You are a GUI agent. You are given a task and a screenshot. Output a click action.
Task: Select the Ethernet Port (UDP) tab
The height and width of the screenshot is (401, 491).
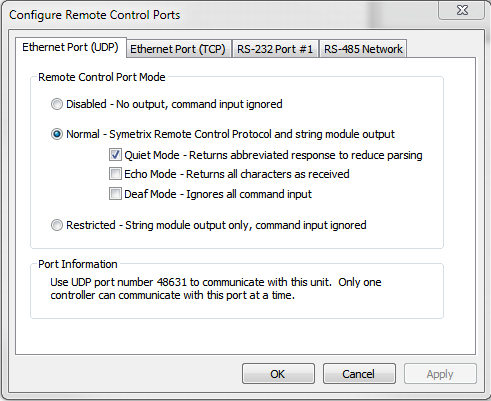tap(70, 47)
